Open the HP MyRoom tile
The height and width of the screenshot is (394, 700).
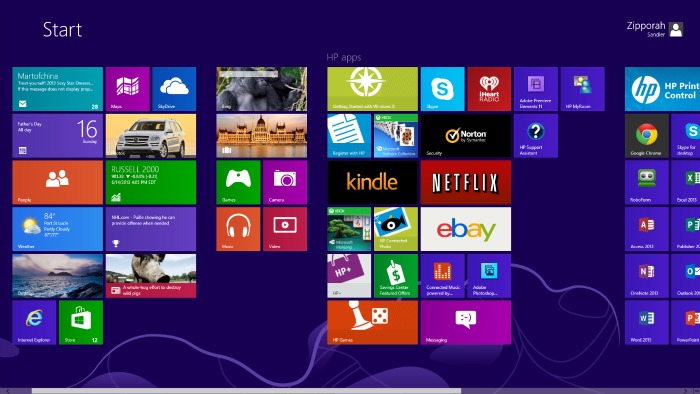583,89
